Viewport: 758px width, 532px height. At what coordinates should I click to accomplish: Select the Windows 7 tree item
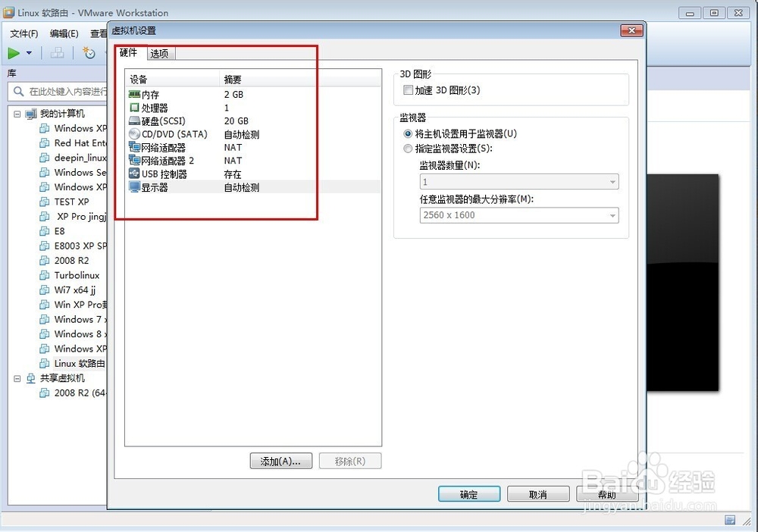point(80,319)
